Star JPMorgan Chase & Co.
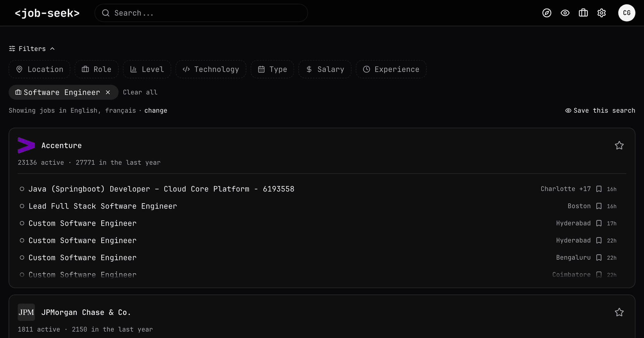This screenshot has height=338, width=644. point(619,312)
